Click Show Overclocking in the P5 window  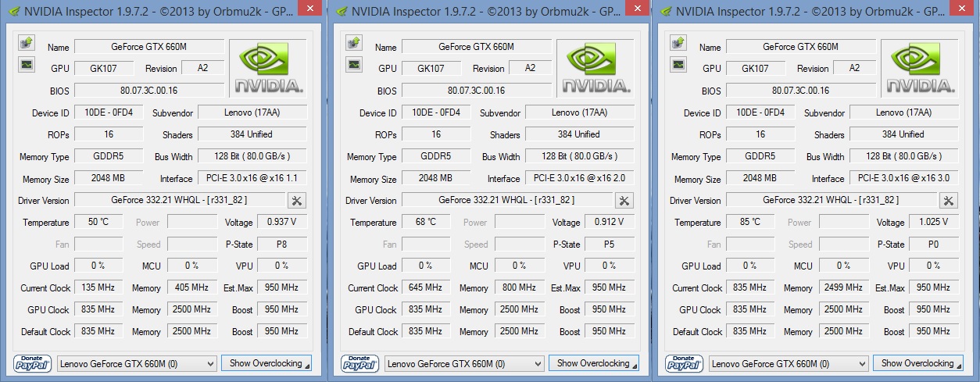(x=594, y=363)
